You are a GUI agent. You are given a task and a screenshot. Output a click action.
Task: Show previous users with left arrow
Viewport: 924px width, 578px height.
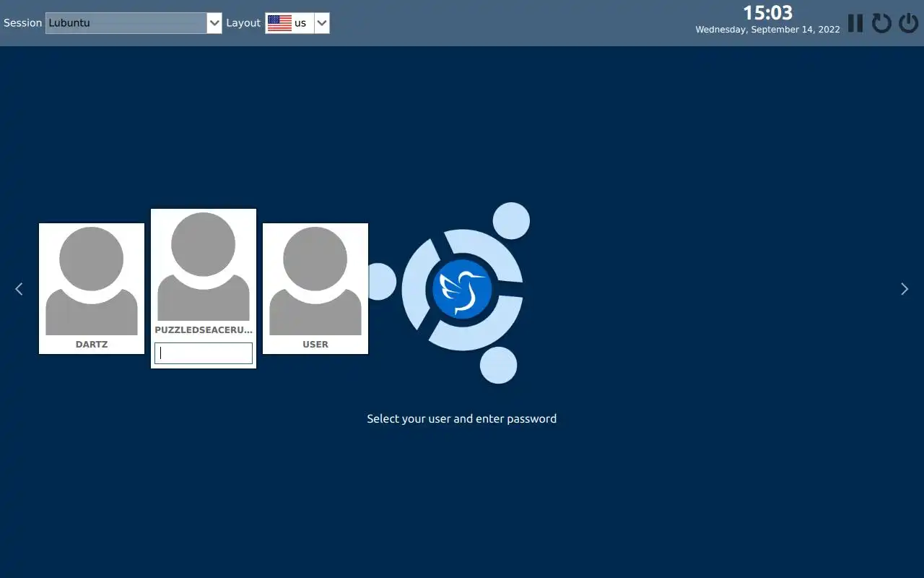(x=19, y=289)
